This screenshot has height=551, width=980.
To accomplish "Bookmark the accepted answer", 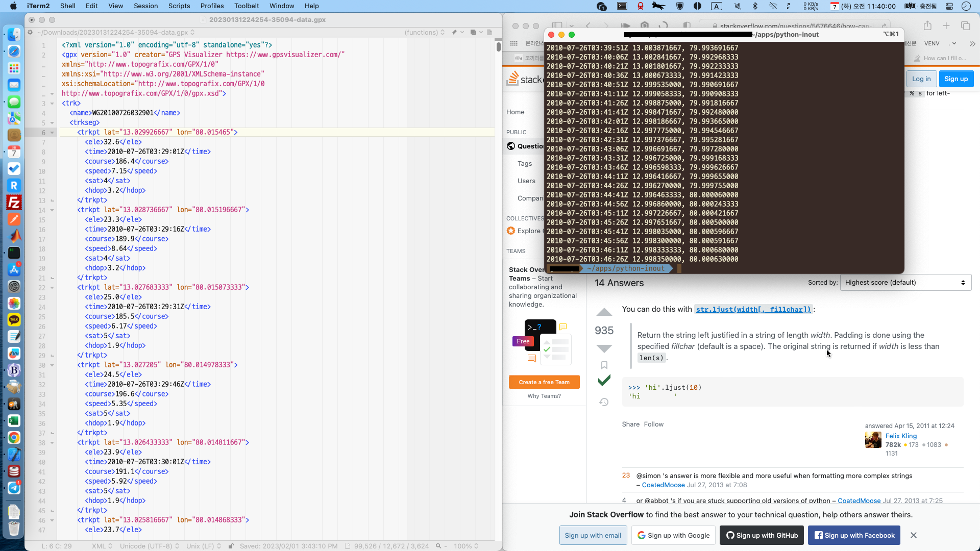I will [x=604, y=365].
